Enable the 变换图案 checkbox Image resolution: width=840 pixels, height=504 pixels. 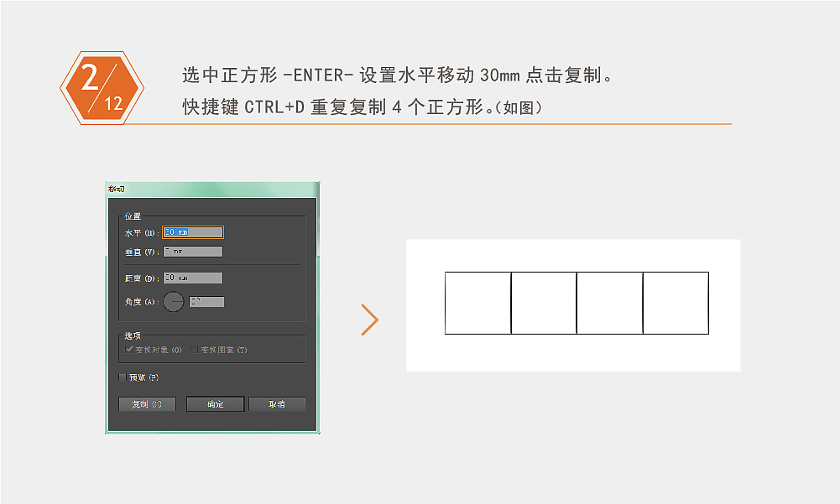tap(195, 349)
